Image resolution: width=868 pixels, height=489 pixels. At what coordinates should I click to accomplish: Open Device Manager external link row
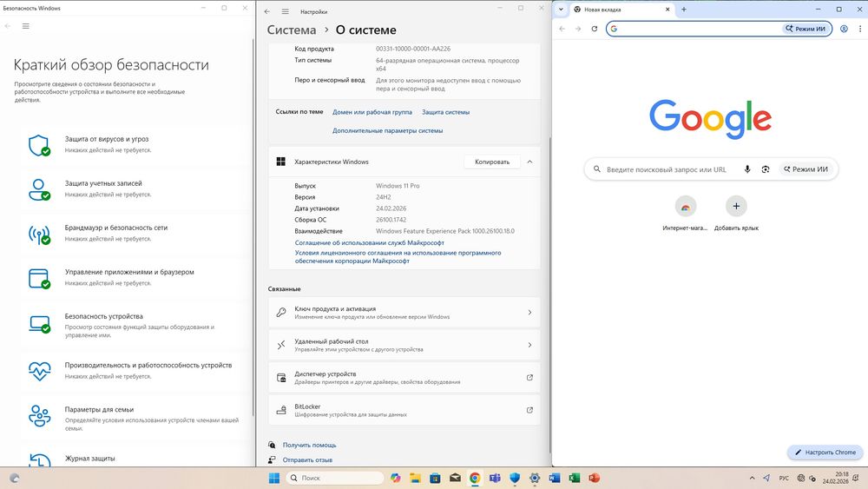click(404, 378)
